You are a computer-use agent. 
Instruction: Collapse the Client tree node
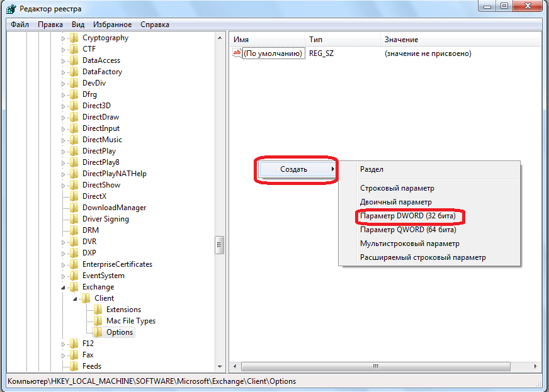(x=75, y=298)
